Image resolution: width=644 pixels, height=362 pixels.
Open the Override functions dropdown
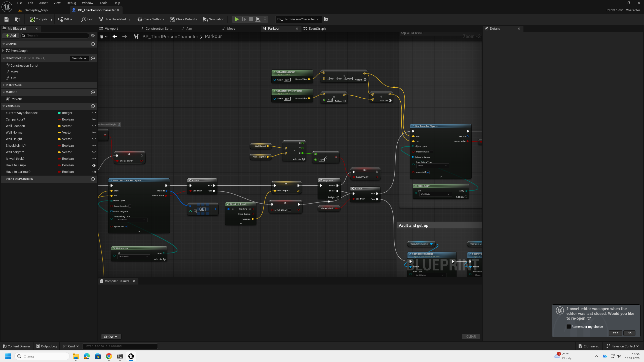[79, 58]
